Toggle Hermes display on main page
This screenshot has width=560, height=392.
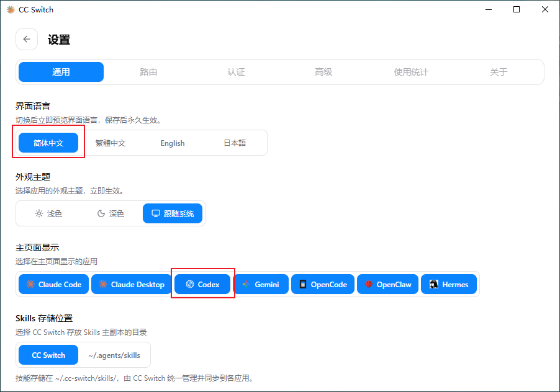[x=449, y=284]
